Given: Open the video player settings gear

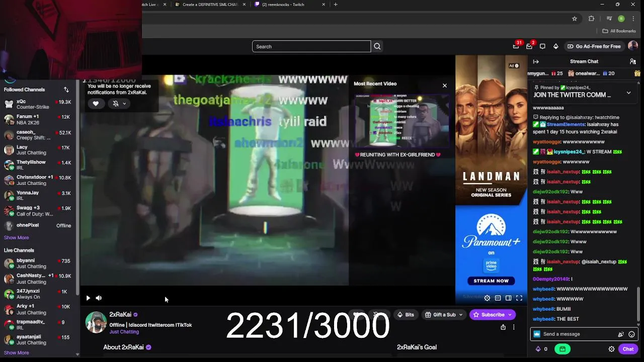Looking at the screenshot, I should [487, 298].
